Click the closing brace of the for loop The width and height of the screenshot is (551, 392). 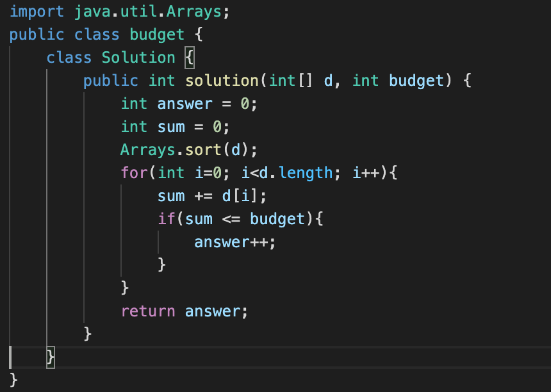tap(125, 288)
